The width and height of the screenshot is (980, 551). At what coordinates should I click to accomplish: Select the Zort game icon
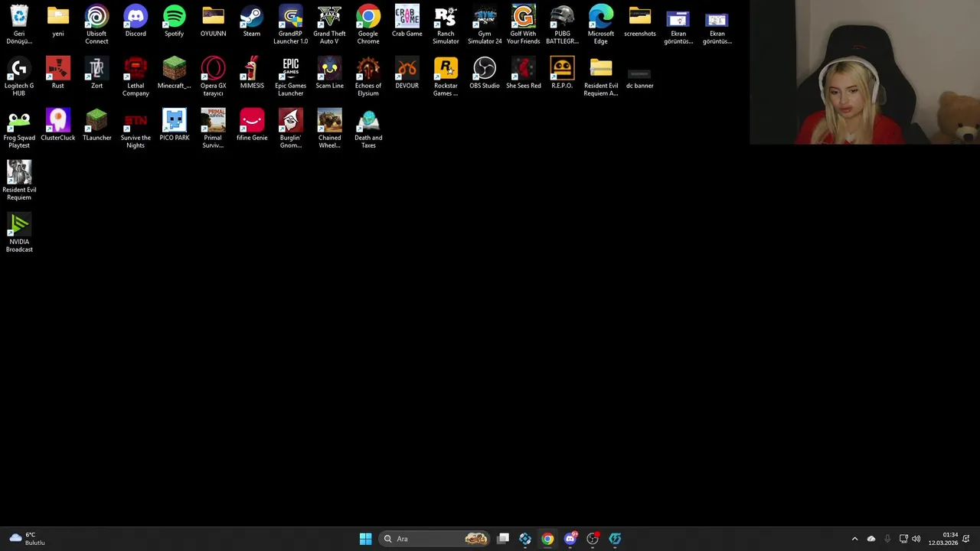pos(96,73)
